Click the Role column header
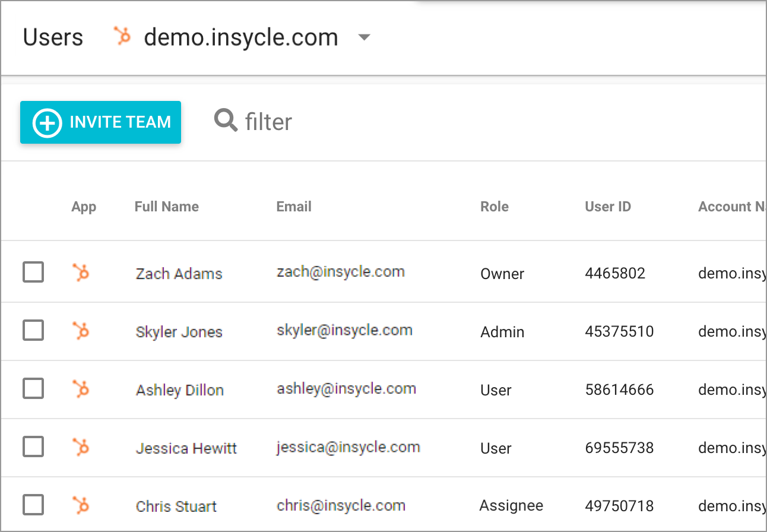The image size is (767, 532). (x=494, y=206)
